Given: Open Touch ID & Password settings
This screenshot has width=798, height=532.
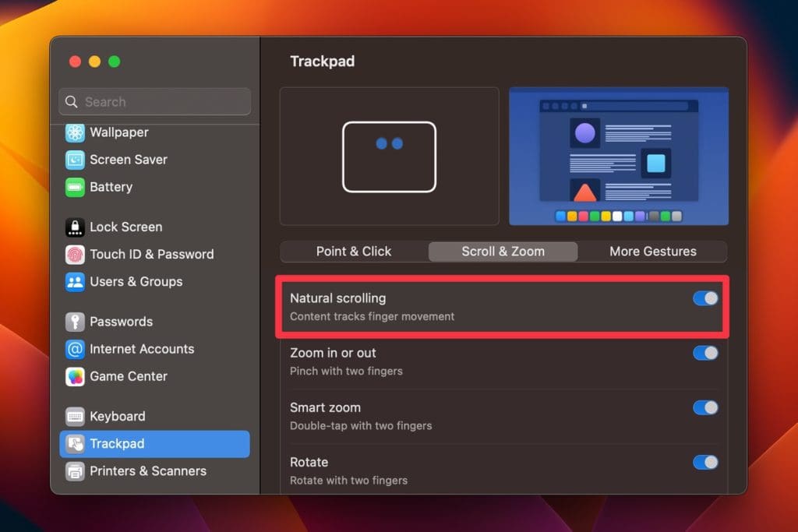Looking at the screenshot, I should tap(155, 254).
